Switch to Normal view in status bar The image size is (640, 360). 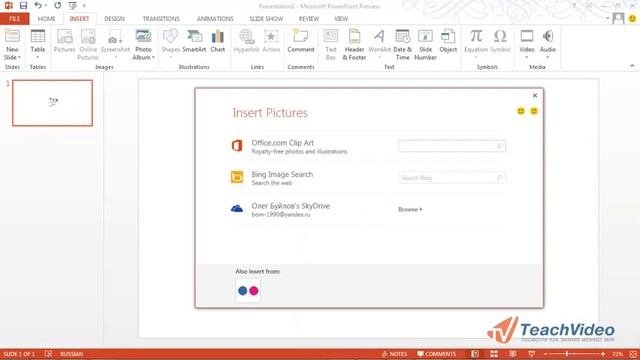(x=475, y=354)
